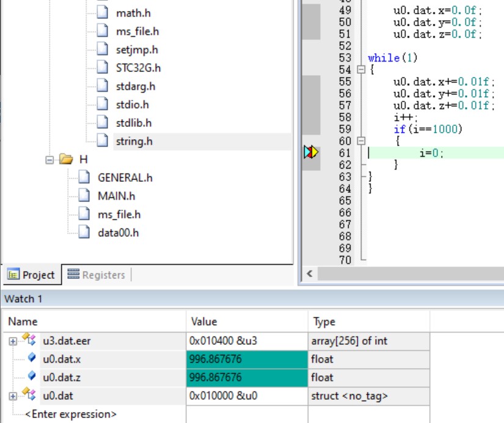Click the u3.dat.eer array icon

29,339
